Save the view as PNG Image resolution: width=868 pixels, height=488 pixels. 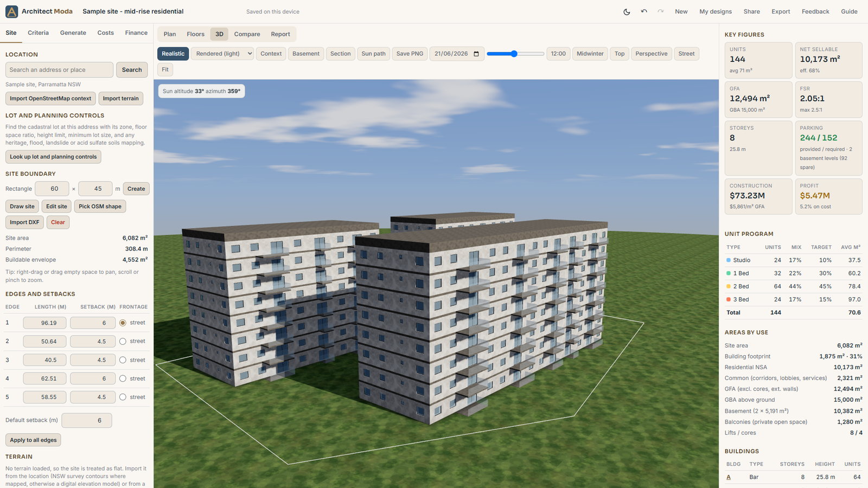(410, 54)
